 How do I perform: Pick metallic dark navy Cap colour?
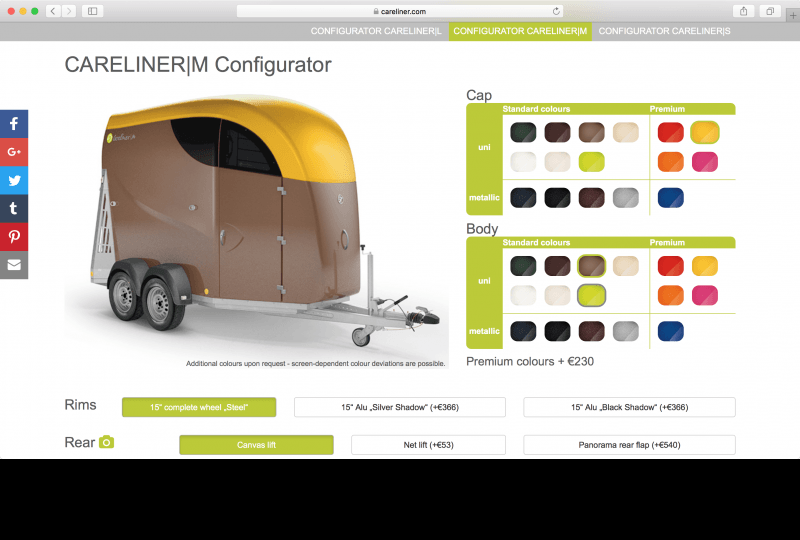click(x=523, y=198)
